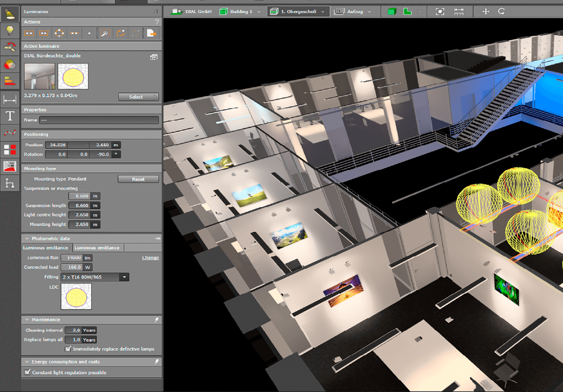The width and height of the screenshot is (563, 392).
Task: Reset the mounting type
Action: (x=138, y=179)
